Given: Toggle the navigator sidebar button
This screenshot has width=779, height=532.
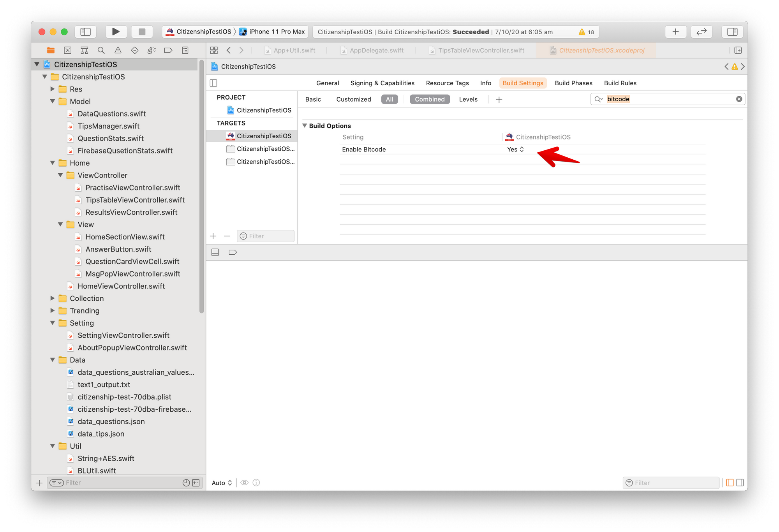Looking at the screenshot, I should [x=85, y=32].
